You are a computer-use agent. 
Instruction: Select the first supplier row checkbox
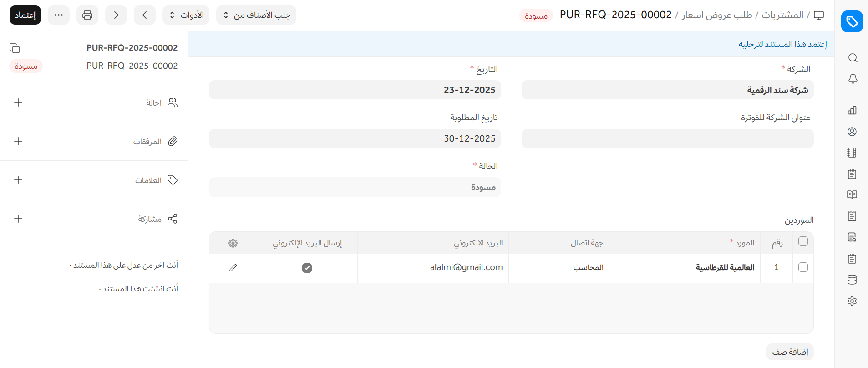803,267
